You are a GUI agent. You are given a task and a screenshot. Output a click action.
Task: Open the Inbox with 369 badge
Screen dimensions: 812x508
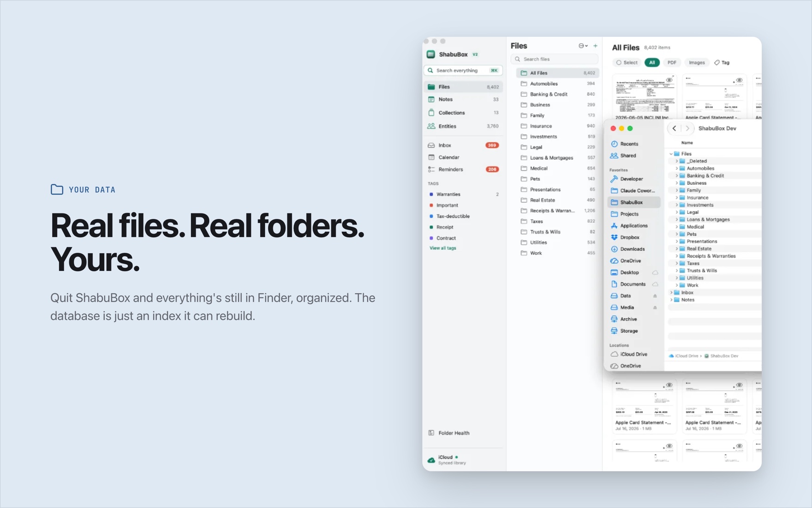click(x=463, y=145)
